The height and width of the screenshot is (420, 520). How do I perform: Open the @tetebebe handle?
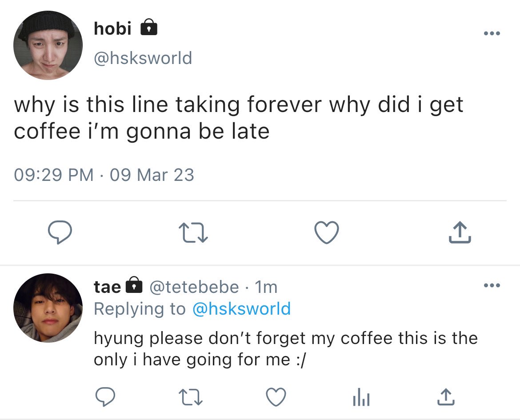click(194, 287)
